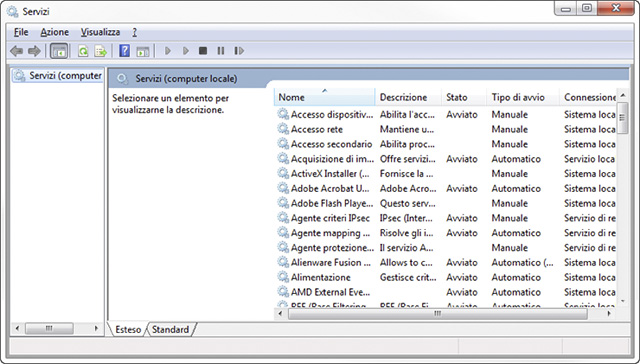Open the Help toolbar icon
Screen dimensions: 640x364
click(124, 51)
